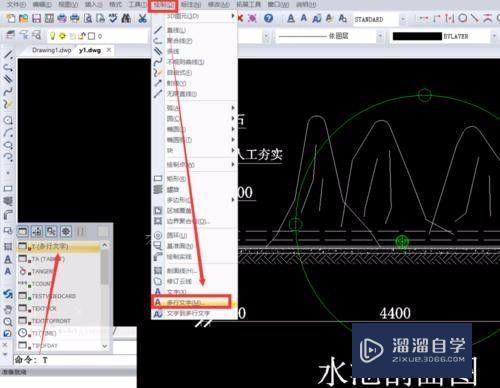Click the first window icon above autocomplete list

[x=23, y=231]
